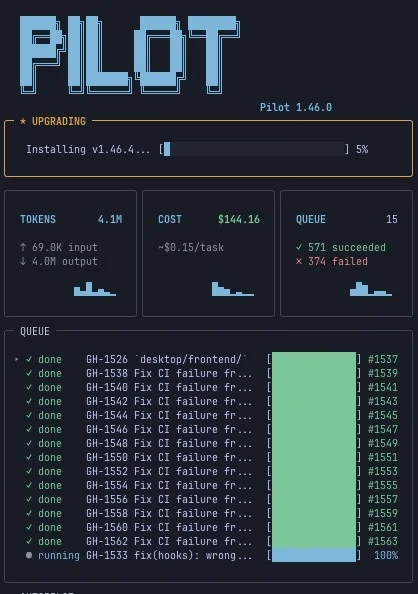The image size is (418, 594).
Task: Click the done checkmark on GH-1526 row
Action: [29, 359]
